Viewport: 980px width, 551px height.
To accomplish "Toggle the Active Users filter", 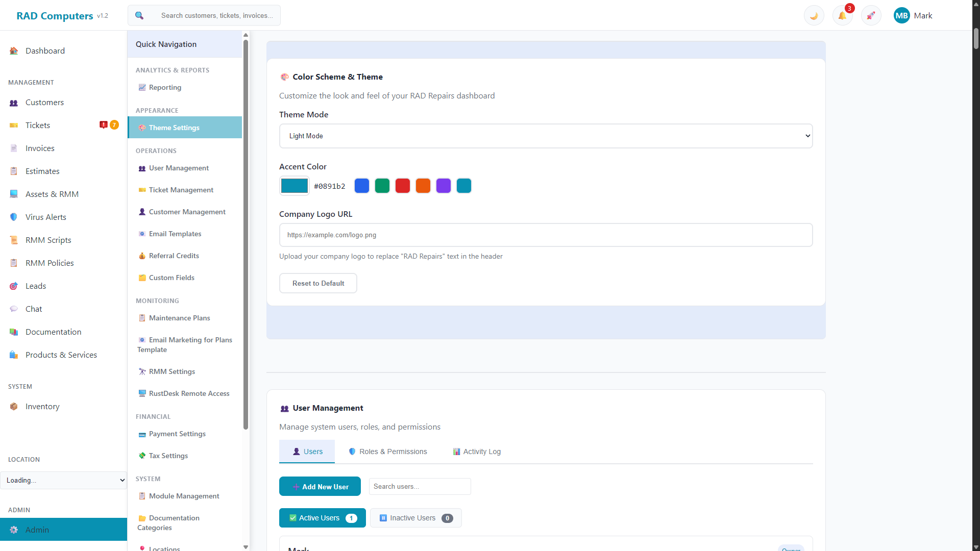I will coord(322,518).
